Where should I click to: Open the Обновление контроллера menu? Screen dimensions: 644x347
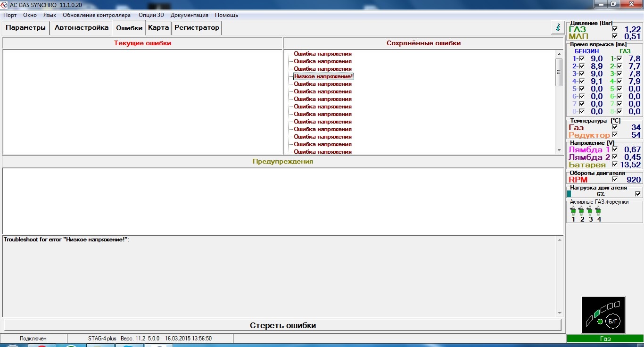pyautogui.click(x=97, y=15)
